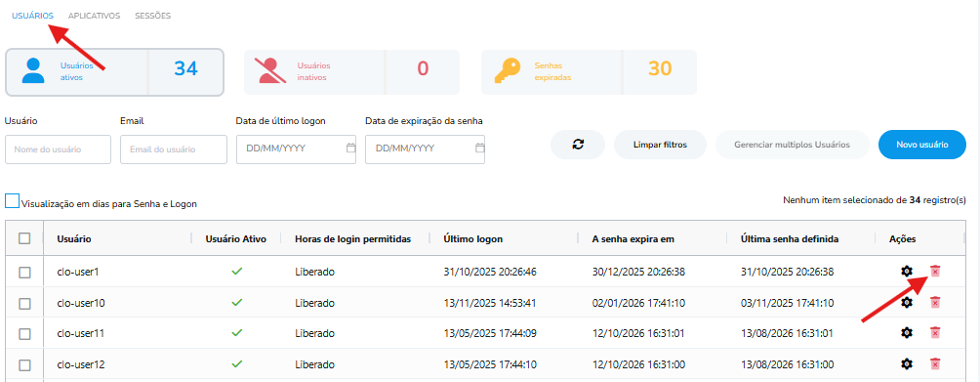Click last logon 31/10/2025 20:26:46
The width and height of the screenshot is (980, 382).
point(490,272)
